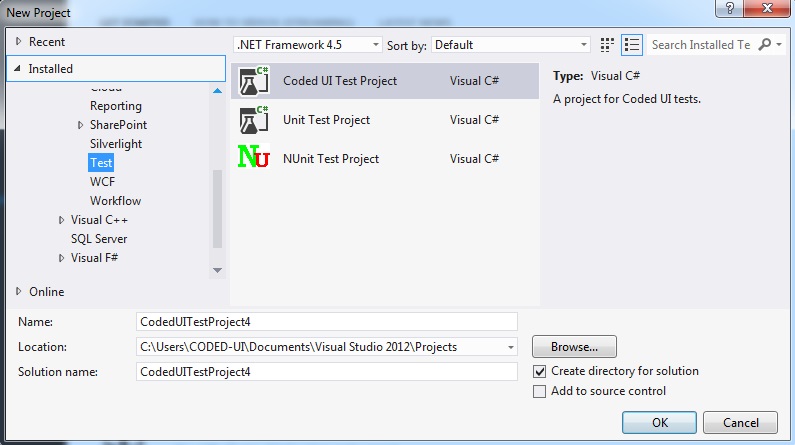Click the project Name input field
The width and height of the screenshot is (795, 445).
click(327, 322)
